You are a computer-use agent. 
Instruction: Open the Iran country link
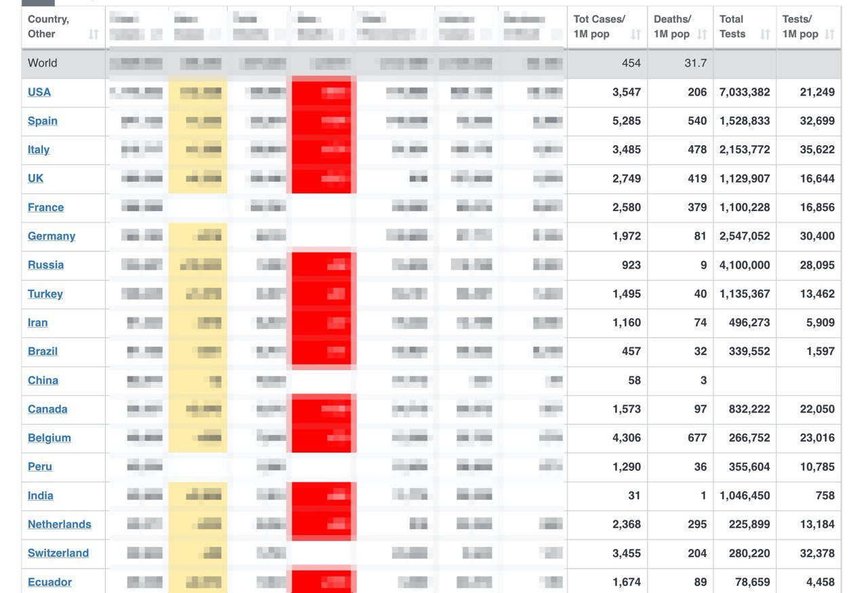38,323
